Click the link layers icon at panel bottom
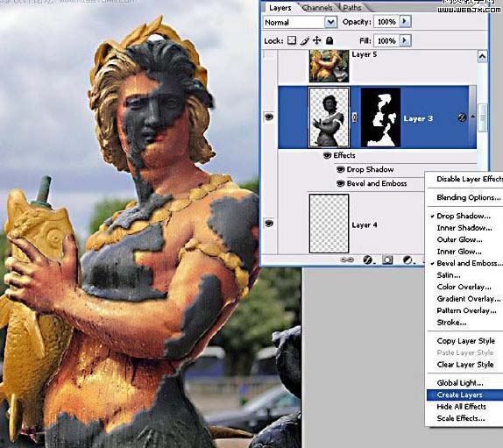503x448 pixels. tap(347, 260)
